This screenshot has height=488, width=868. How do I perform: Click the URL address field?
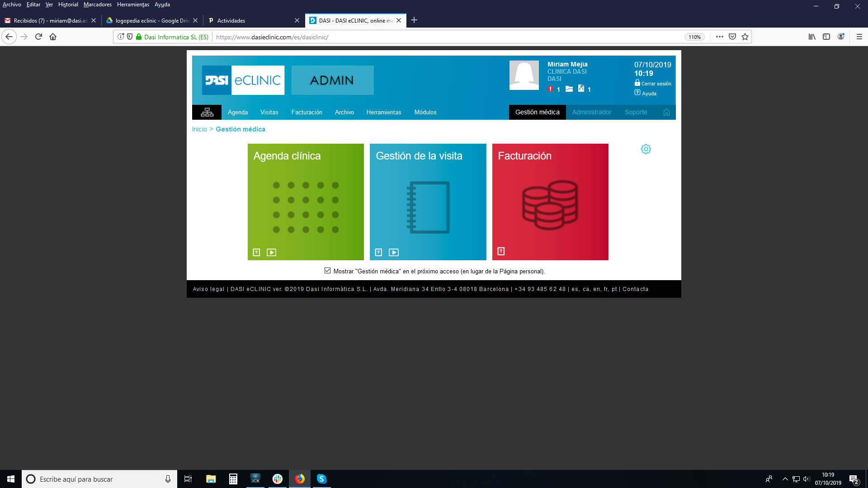pos(448,37)
